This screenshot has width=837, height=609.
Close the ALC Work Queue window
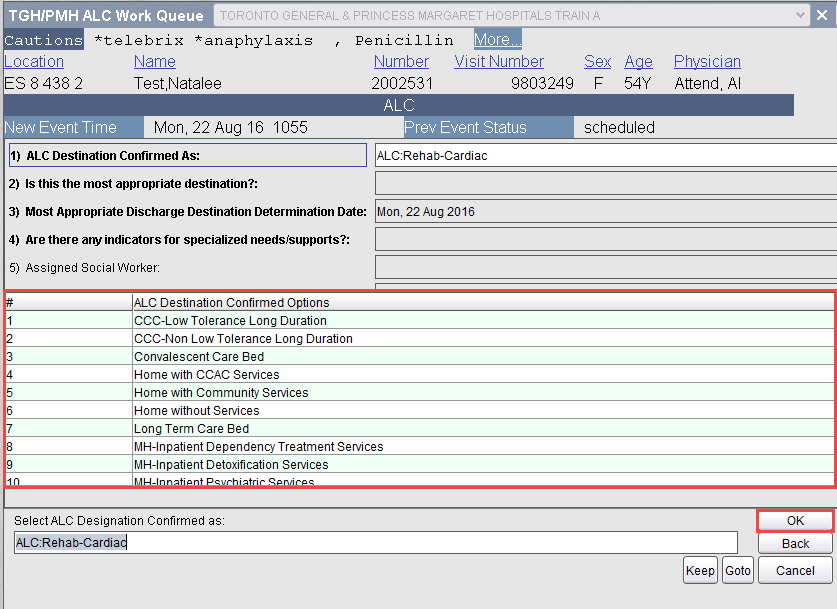click(x=822, y=15)
